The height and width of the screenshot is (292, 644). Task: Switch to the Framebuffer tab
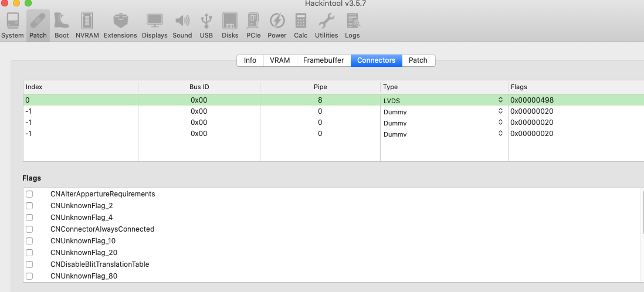tap(324, 60)
